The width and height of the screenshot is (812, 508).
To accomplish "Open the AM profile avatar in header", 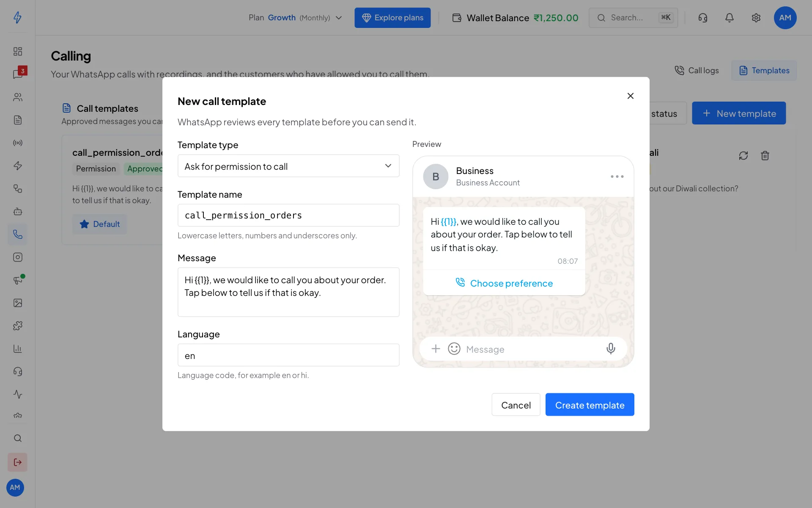I will click(785, 18).
